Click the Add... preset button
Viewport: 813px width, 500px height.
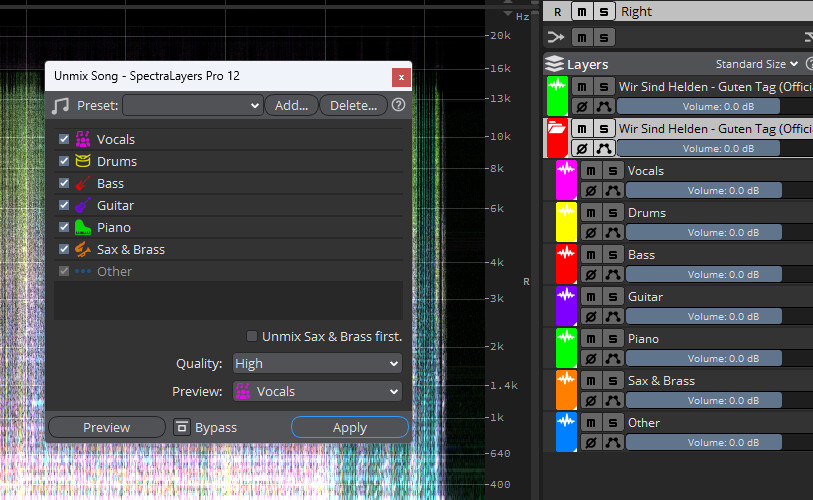(x=291, y=105)
